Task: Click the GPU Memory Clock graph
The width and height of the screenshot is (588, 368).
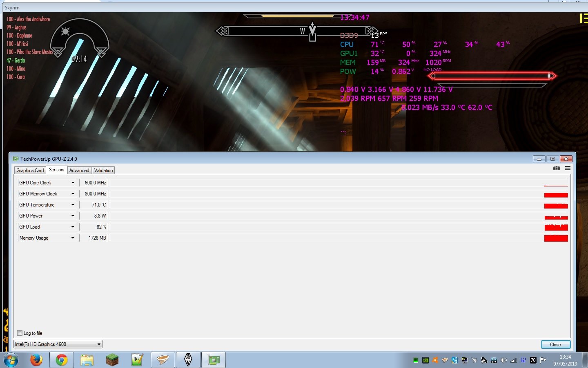Action: point(339,194)
